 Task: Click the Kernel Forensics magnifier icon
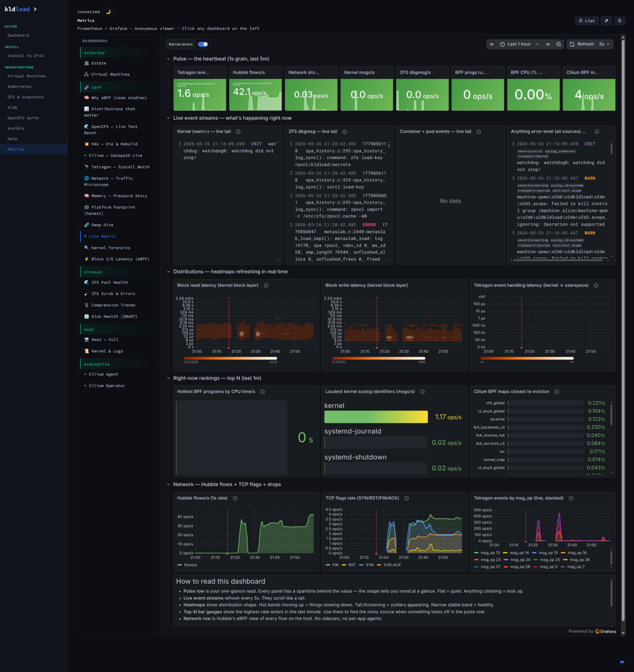tap(86, 248)
